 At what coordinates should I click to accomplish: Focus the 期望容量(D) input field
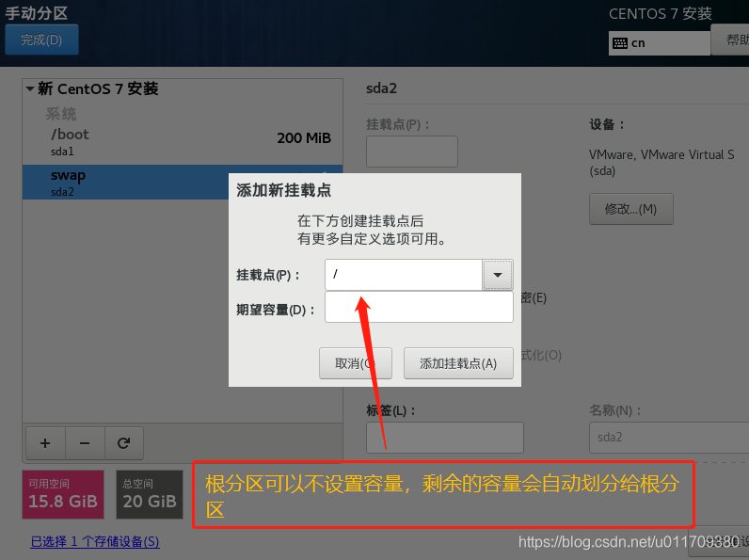[x=419, y=307]
